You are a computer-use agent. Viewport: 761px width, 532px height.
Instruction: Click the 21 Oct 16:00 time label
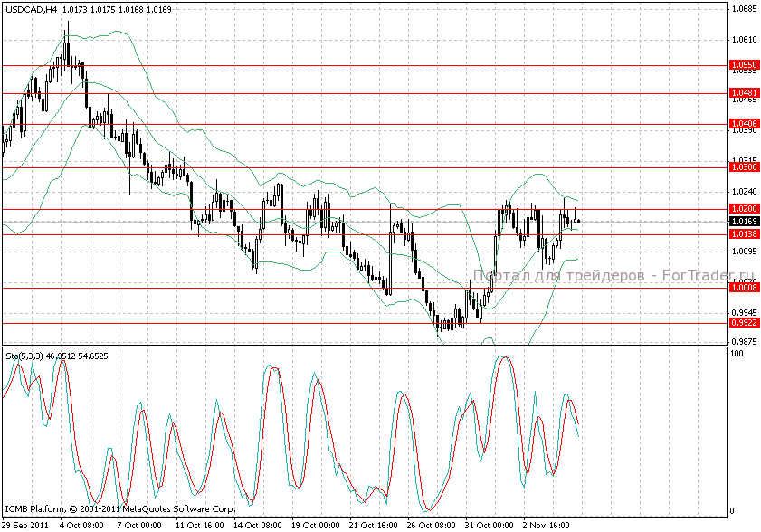pyautogui.click(x=373, y=525)
